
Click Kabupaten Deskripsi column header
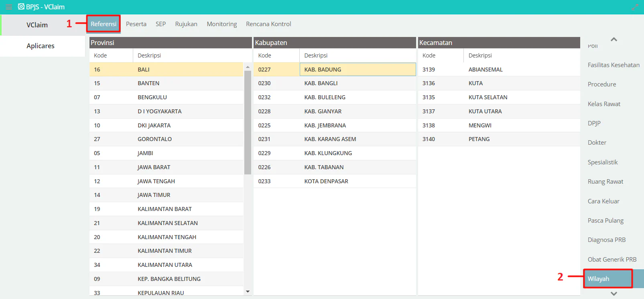pyautogui.click(x=358, y=55)
